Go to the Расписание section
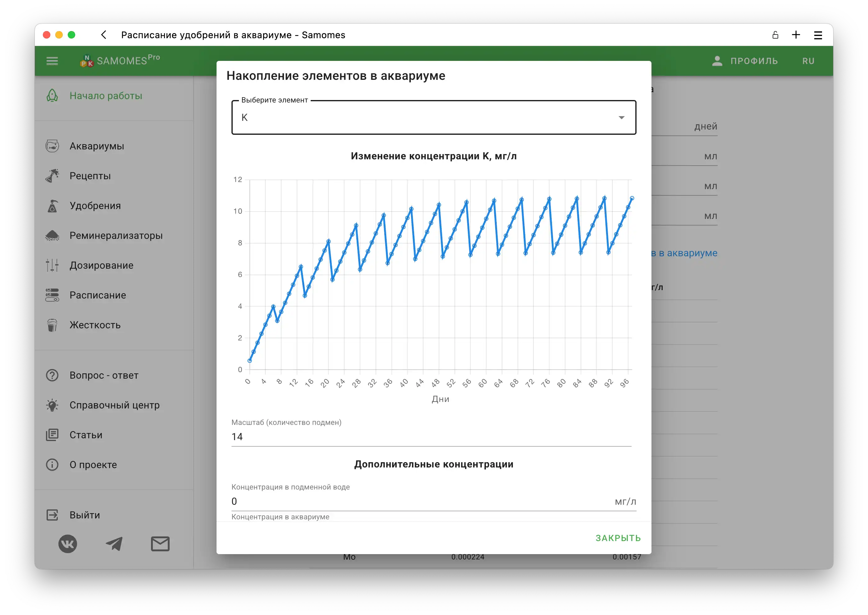The height and width of the screenshot is (615, 868). tap(98, 295)
